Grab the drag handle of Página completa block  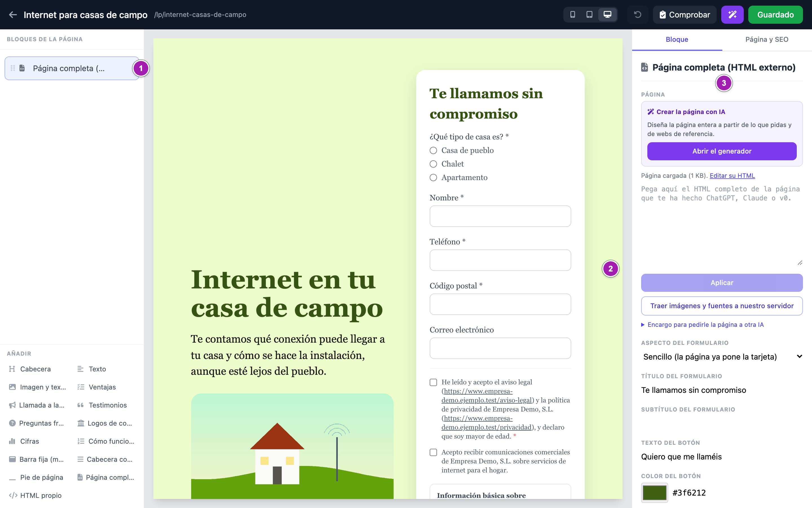pyautogui.click(x=13, y=68)
